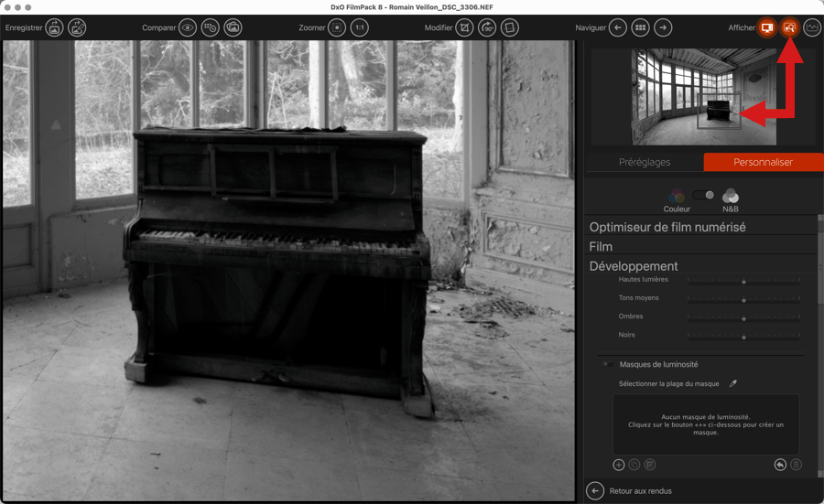Click the Hautes lumières slider handle
The image size is (824, 504).
pos(744,282)
